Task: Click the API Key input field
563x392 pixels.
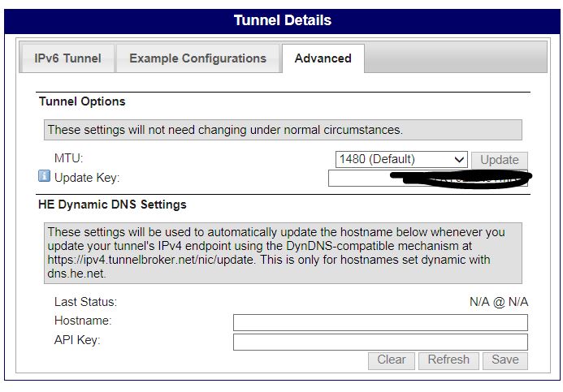Action: [x=379, y=342]
